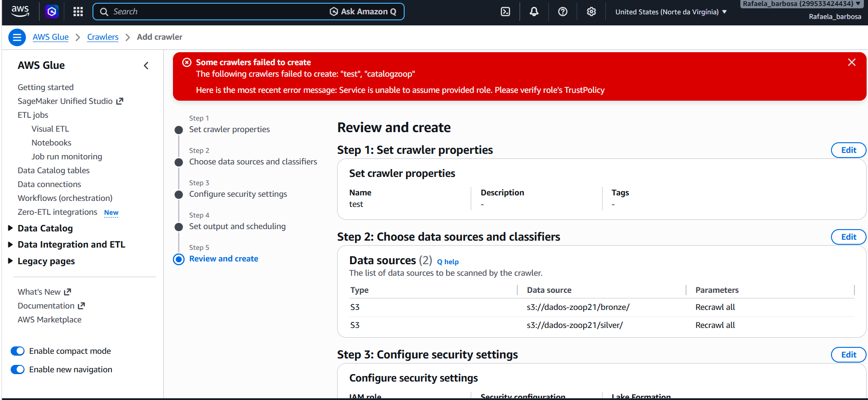Open Job run monitoring page
Screen dimensions: 868x400
click(67, 157)
